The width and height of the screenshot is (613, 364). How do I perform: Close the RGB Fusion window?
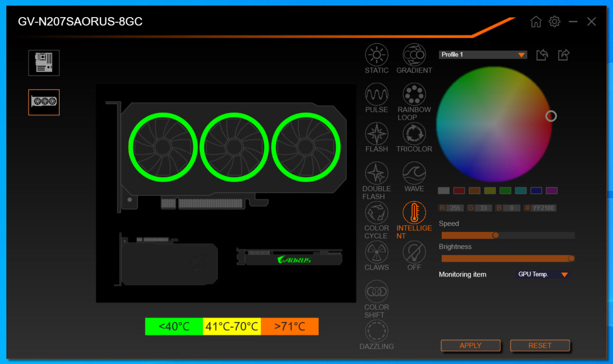coord(591,22)
